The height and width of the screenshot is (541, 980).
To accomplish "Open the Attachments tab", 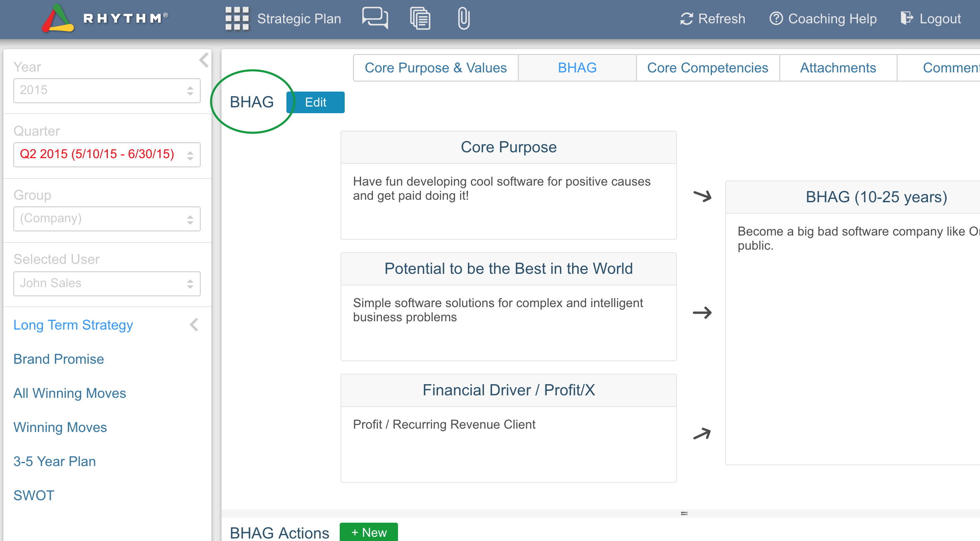I will point(838,68).
